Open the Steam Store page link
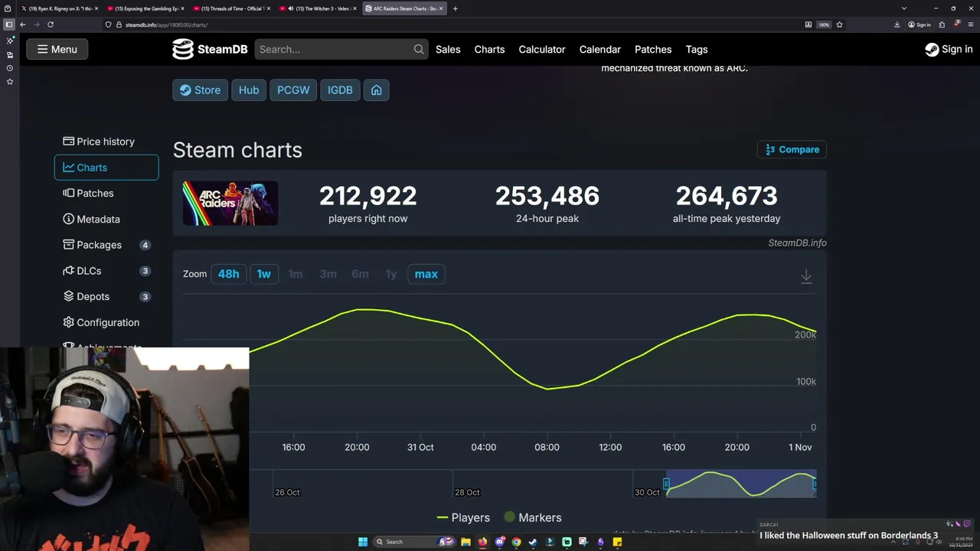The height and width of the screenshot is (551, 980). (x=200, y=90)
